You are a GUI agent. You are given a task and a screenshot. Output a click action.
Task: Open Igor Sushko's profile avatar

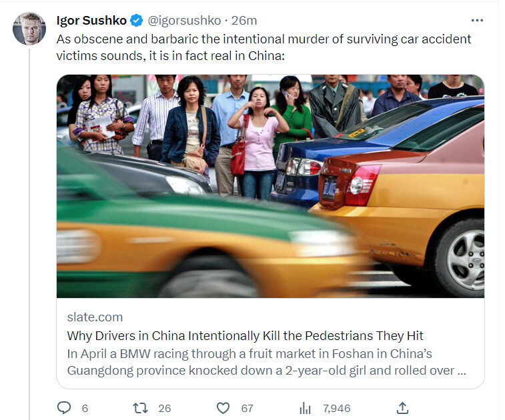[29, 28]
